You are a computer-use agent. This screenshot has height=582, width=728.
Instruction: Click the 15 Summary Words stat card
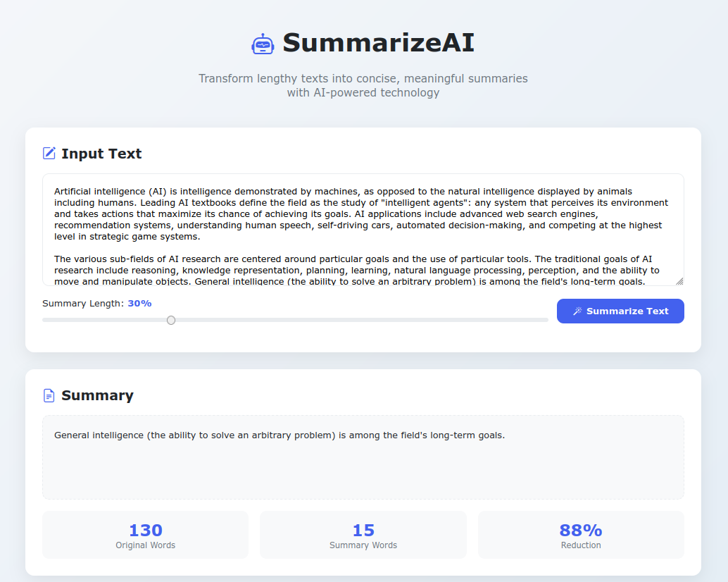(363, 535)
